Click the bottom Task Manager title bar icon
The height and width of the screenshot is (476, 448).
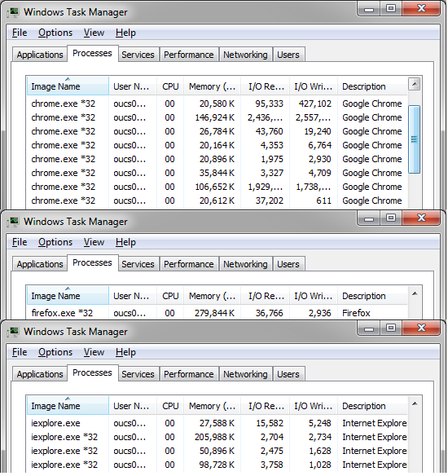click(x=13, y=332)
